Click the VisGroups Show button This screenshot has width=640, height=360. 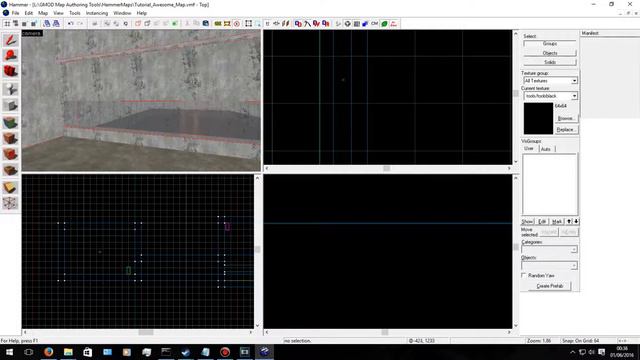click(x=527, y=221)
